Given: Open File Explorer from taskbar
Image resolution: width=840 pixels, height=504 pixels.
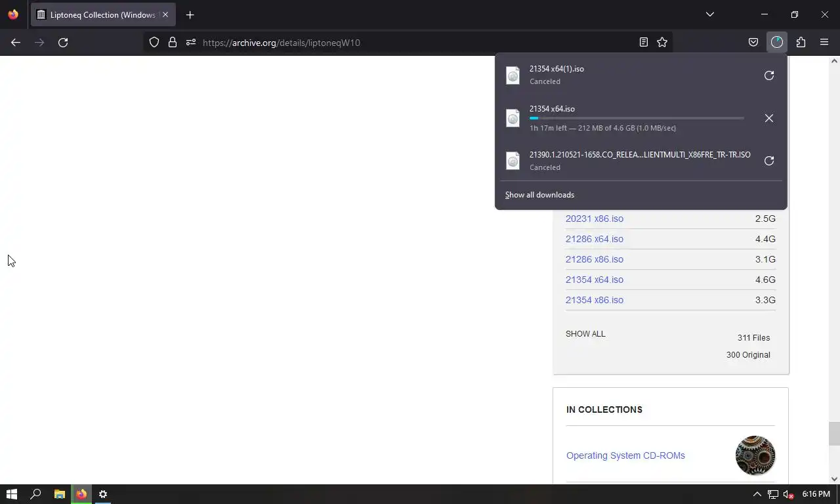Looking at the screenshot, I should [x=59, y=494].
